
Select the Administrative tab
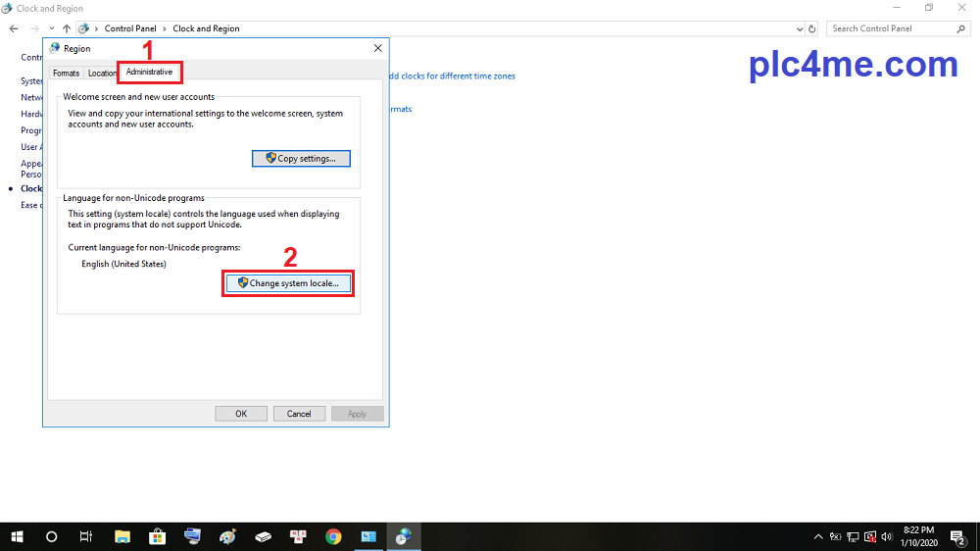pyautogui.click(x=149, y=72)
